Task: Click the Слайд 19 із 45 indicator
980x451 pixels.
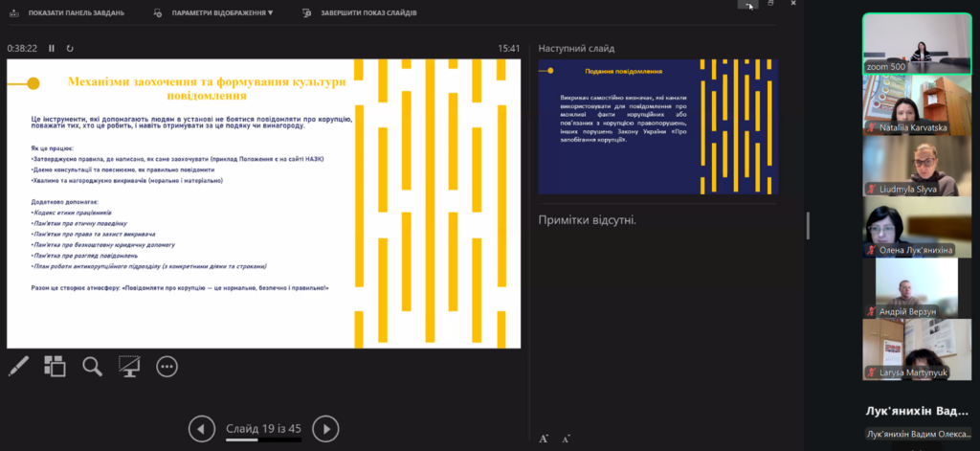Action: 263,428
